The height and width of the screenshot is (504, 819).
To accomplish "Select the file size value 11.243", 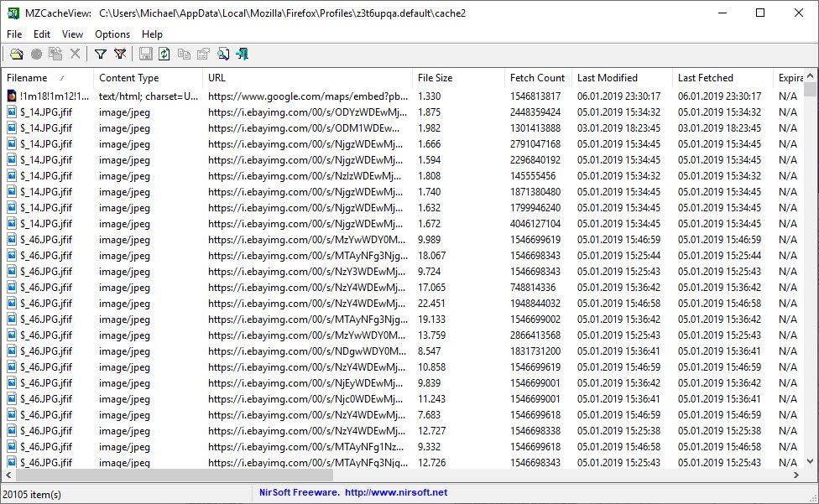I will pyautogui.click(x=431, y=399).
